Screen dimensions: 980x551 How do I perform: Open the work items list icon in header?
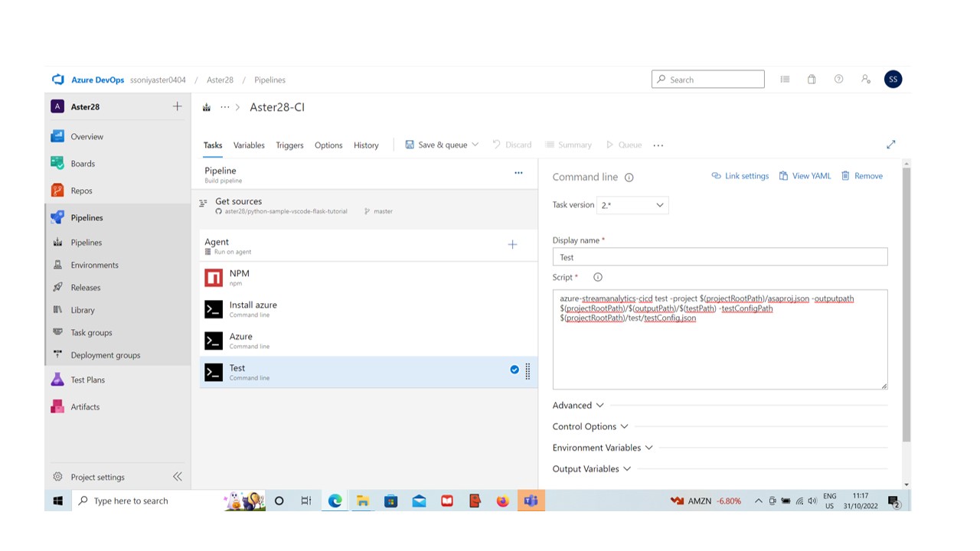click(x=785, y=80)
